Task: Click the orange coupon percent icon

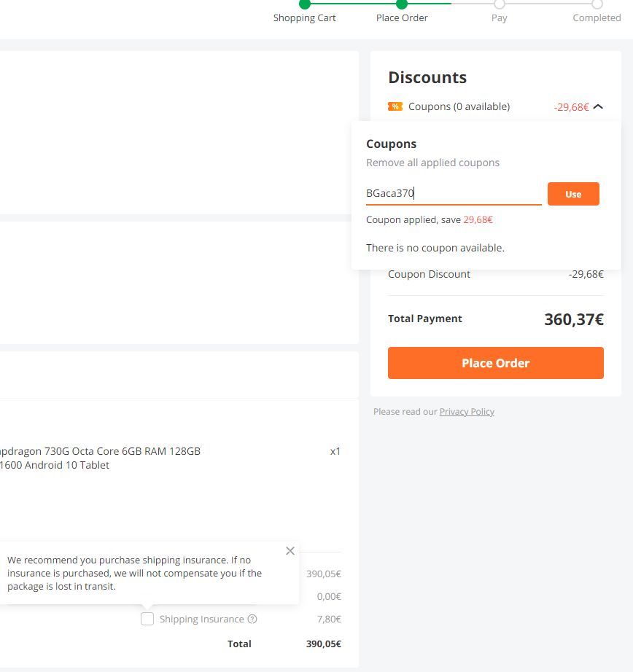Action: click(395, 106)
